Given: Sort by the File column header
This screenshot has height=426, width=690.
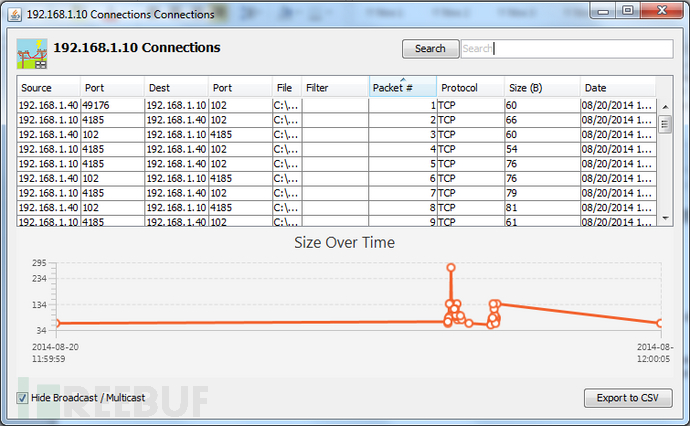Looking at the screenshot, I should coord(286,88).
